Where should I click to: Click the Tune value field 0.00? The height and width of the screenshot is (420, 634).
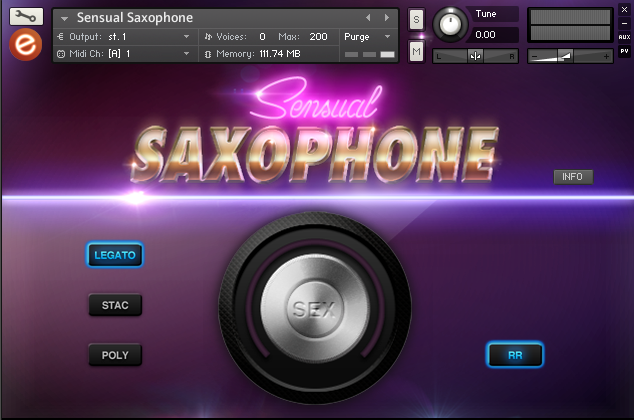(x=492, y=35)
